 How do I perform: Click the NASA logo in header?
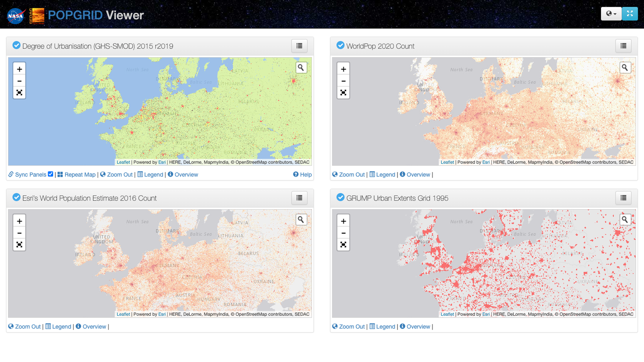coord(16,16)
